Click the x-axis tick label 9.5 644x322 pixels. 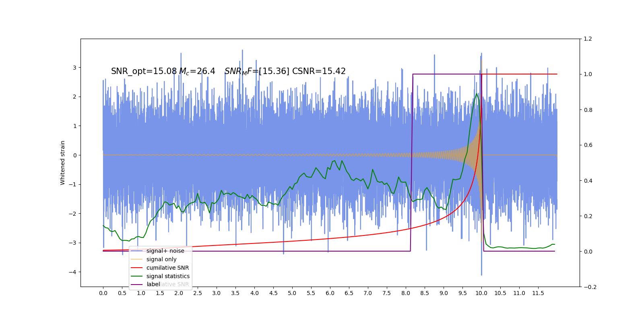tap(462, 293)
